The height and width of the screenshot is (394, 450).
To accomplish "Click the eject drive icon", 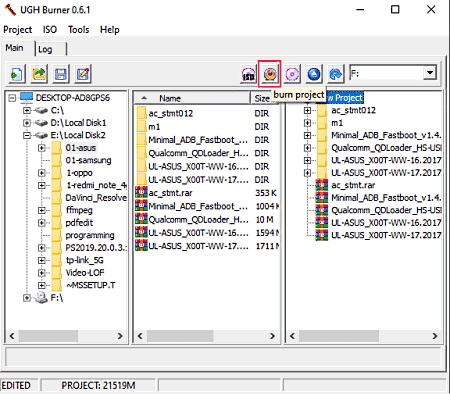I will point(314,74).
